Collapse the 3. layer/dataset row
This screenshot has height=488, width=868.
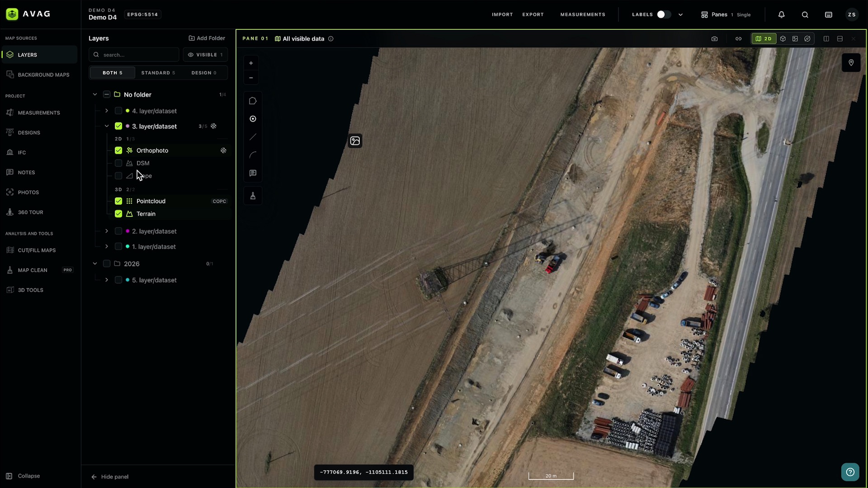pyautogui.click(x=107, y=126)
